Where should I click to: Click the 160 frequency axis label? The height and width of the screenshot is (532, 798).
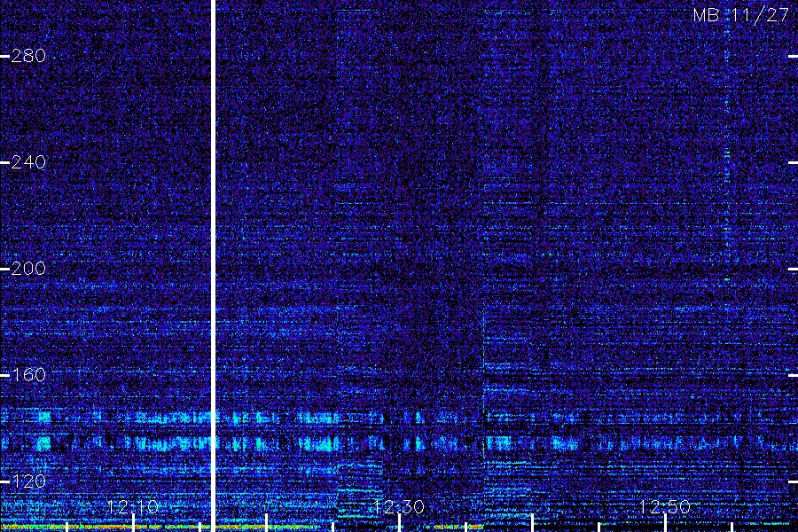pos(28,375)
